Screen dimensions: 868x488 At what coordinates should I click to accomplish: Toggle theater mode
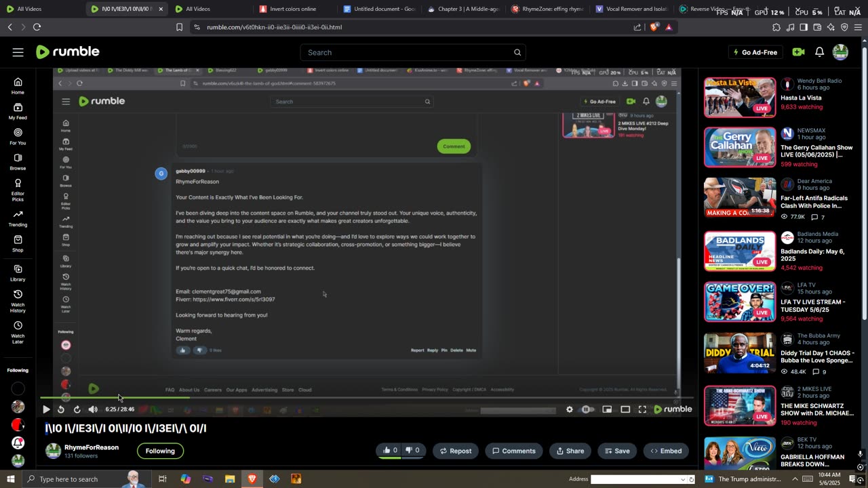point(625,409)
